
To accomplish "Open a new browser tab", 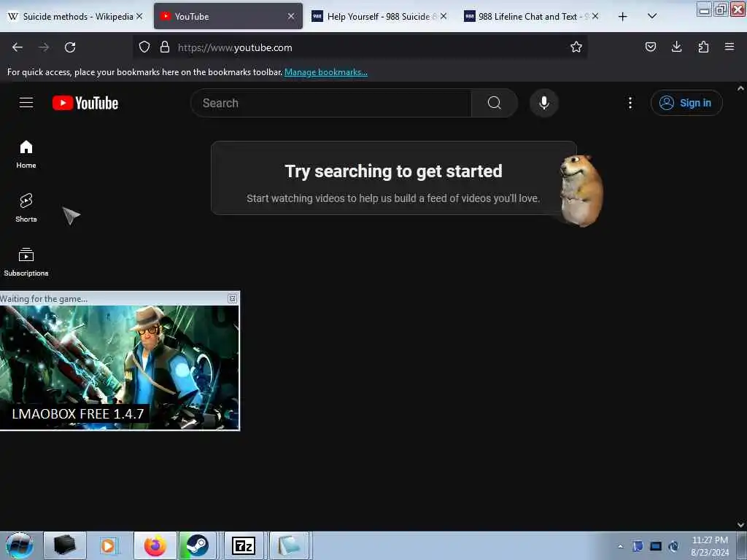I will tap(622, 17).
